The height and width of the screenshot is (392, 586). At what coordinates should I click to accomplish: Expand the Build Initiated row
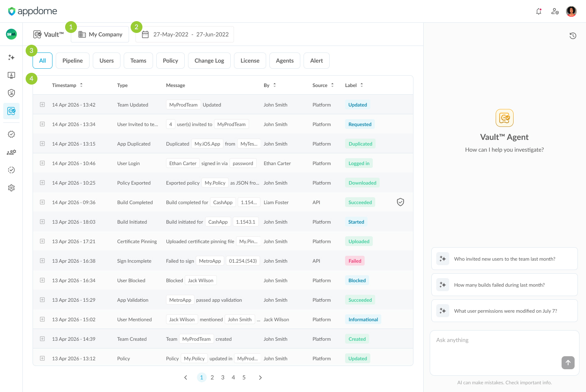42,222
